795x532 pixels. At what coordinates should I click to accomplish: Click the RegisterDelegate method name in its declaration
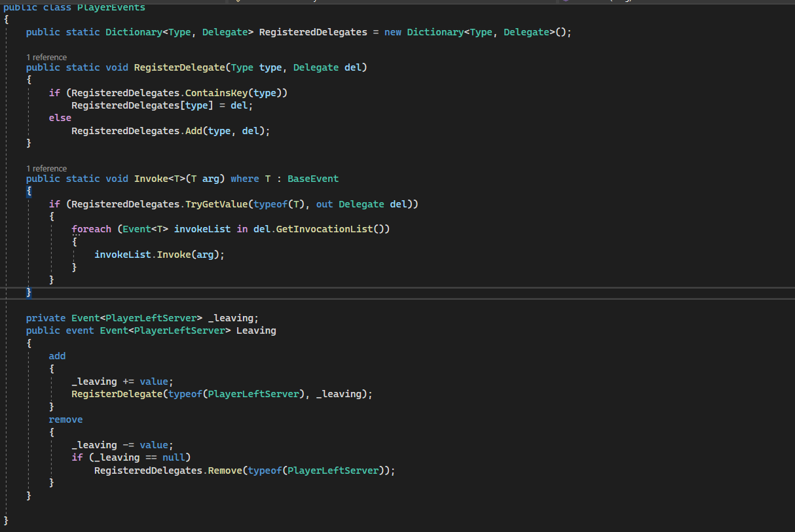tap(179, 67)
